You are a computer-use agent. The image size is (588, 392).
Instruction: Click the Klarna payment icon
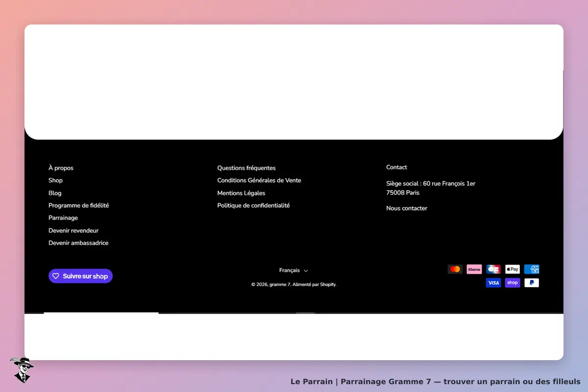click(474, 269)
